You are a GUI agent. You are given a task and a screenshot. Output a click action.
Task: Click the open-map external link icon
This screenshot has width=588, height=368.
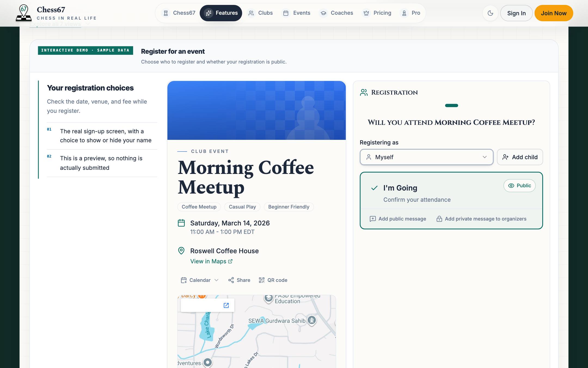click(226, 305)
